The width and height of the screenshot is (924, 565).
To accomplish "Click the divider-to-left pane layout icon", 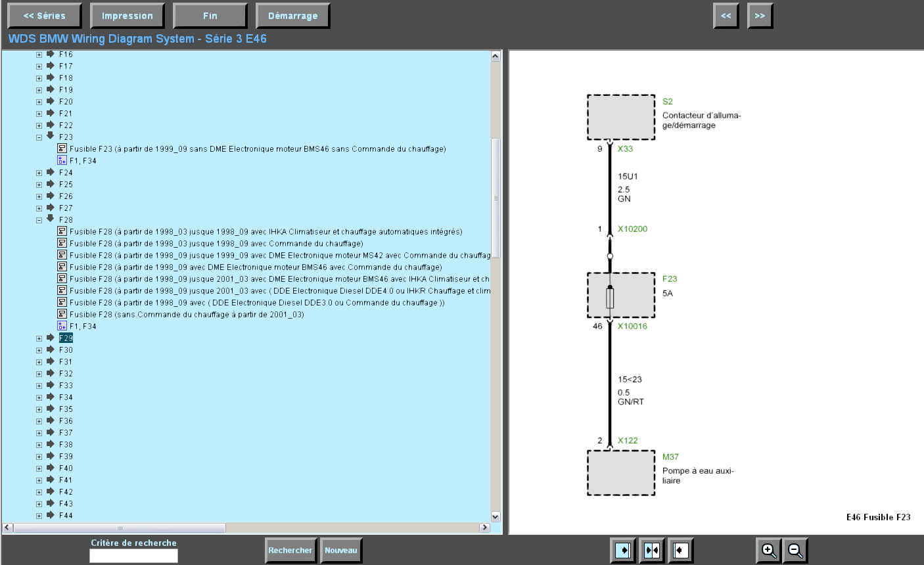I will (x=681, y=550).
